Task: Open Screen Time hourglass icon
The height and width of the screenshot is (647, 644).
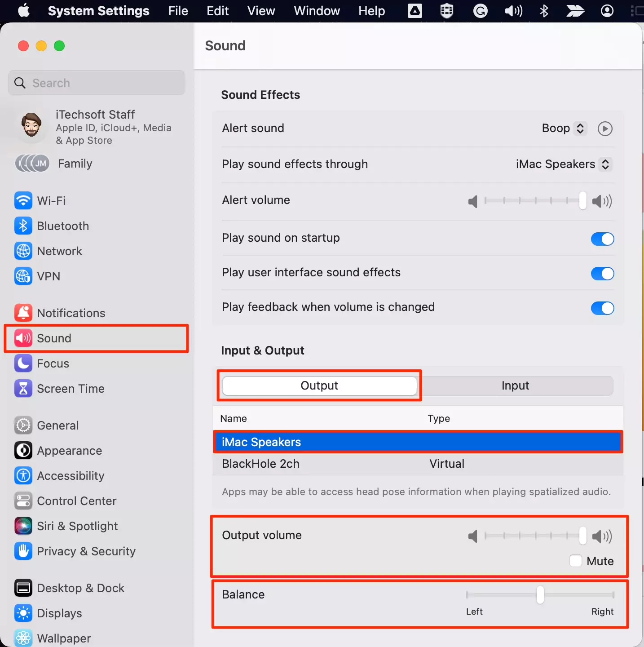Action: tap(23, 388)
